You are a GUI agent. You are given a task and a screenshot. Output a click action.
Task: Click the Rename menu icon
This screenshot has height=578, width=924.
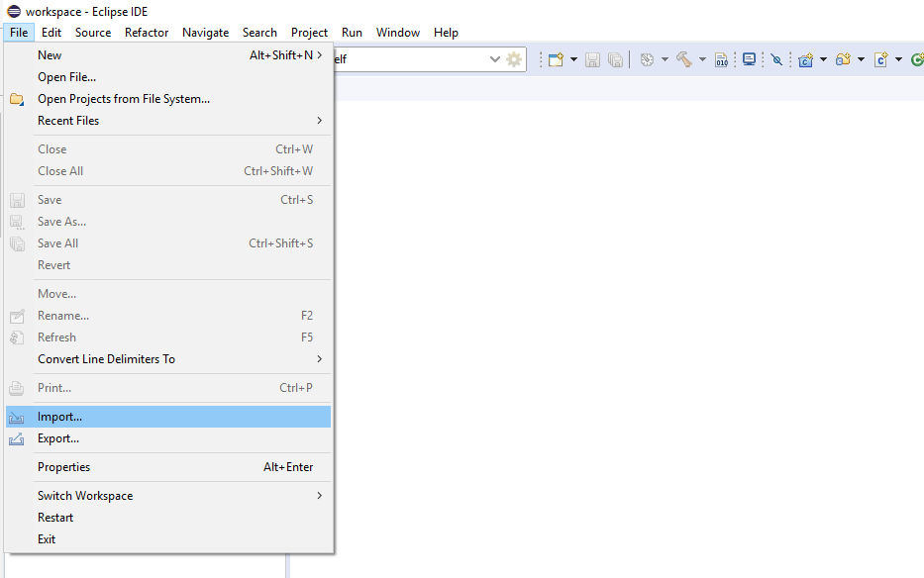[17, 316]
